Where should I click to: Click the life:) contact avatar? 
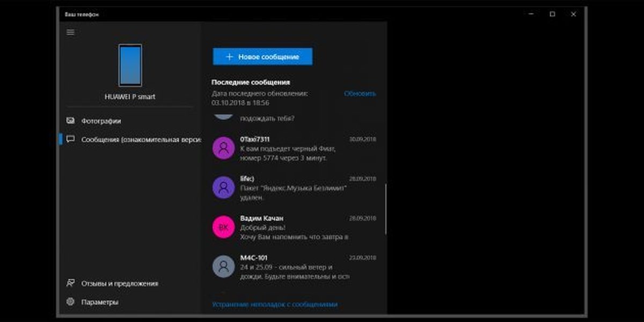pyautogui.click(x=224, y=187)
